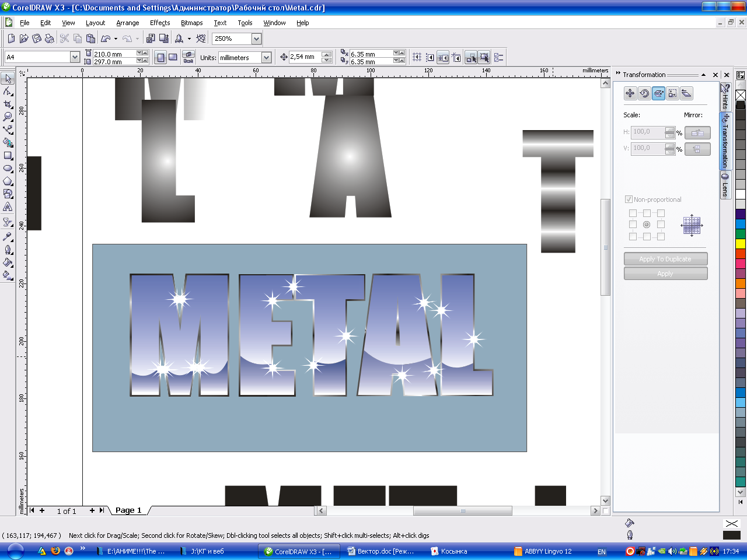747x560 pixels.
Task: Expand the Undo history dropdown arrow
Action: click(x=116, y=38)
